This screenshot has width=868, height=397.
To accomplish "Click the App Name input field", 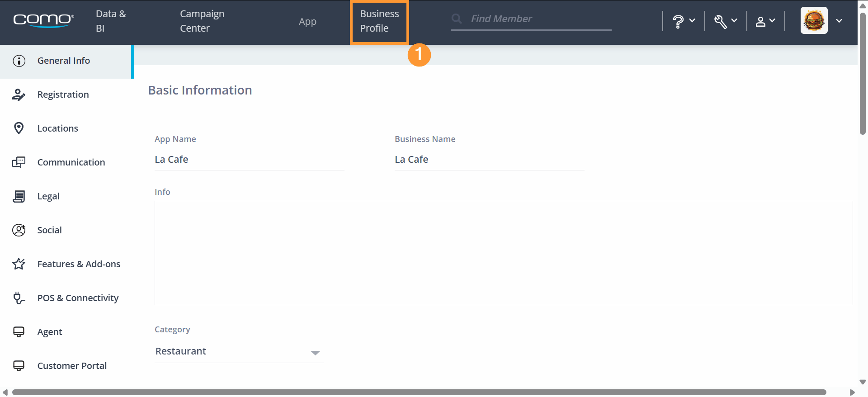I will 250,160.
